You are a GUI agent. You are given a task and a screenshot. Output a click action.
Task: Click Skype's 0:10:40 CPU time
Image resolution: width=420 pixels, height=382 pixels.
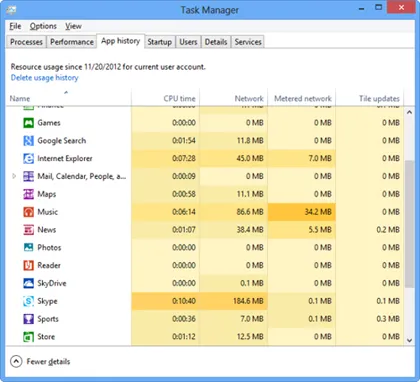(184, 301)
